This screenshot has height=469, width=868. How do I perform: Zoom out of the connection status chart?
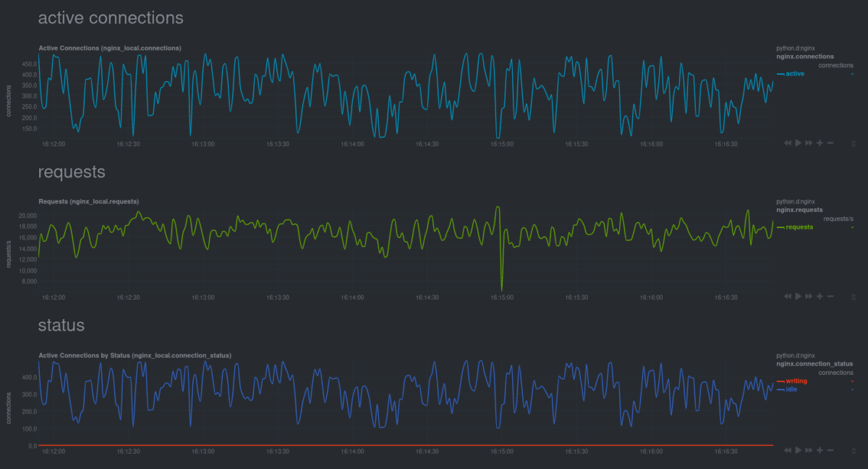[830, 450]
